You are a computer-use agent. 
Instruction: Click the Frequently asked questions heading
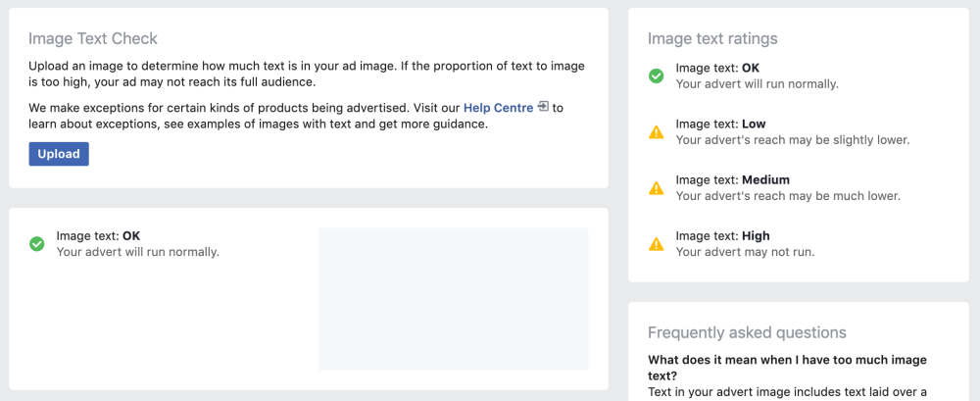747,332
